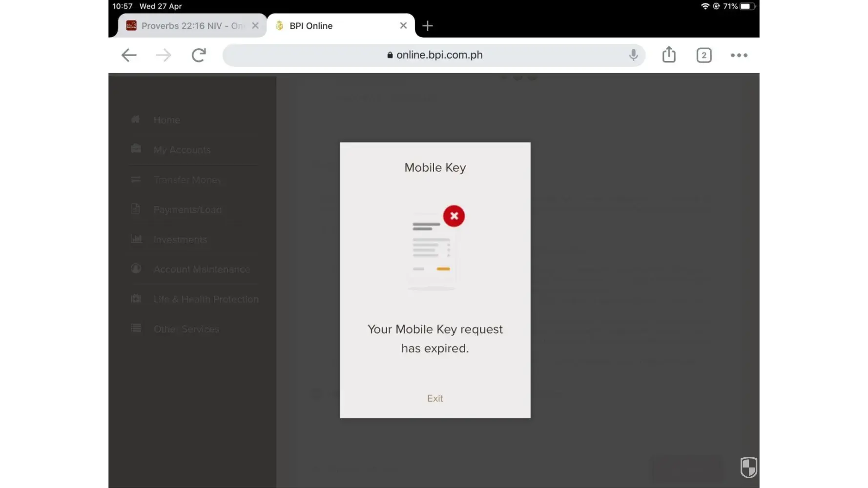Tap the battery indicator in status bar

click(x=747, y=6)
